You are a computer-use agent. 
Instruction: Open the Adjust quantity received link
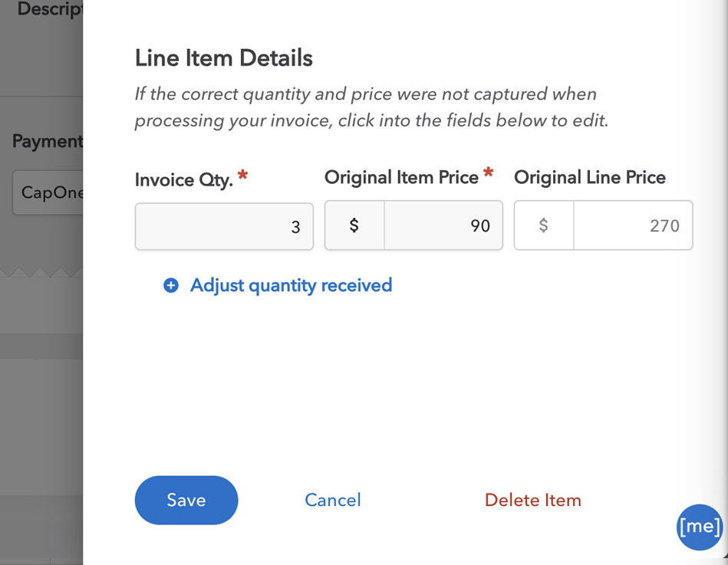[x=291, y=285]
